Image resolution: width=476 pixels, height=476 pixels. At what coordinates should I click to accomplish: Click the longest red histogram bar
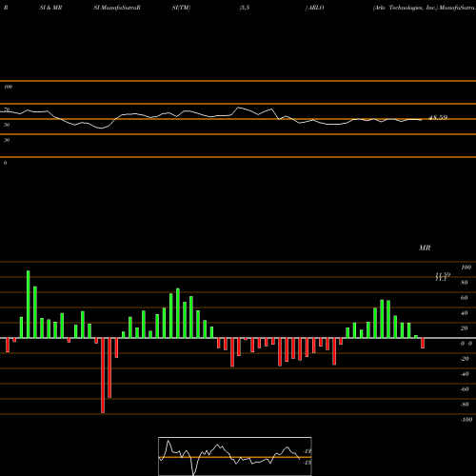103,375
